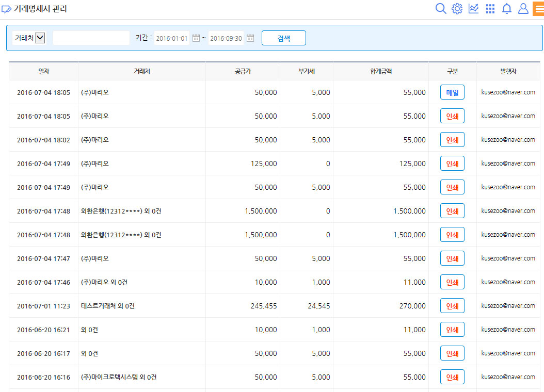The image size is (544, 392).
Task: Click the 발행자 column header
Action: (508, 71)
